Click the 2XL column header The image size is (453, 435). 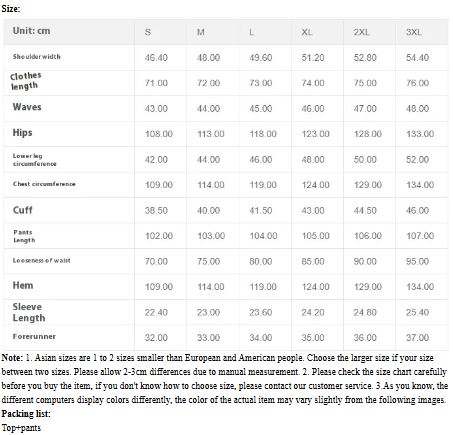click(361, 32)
